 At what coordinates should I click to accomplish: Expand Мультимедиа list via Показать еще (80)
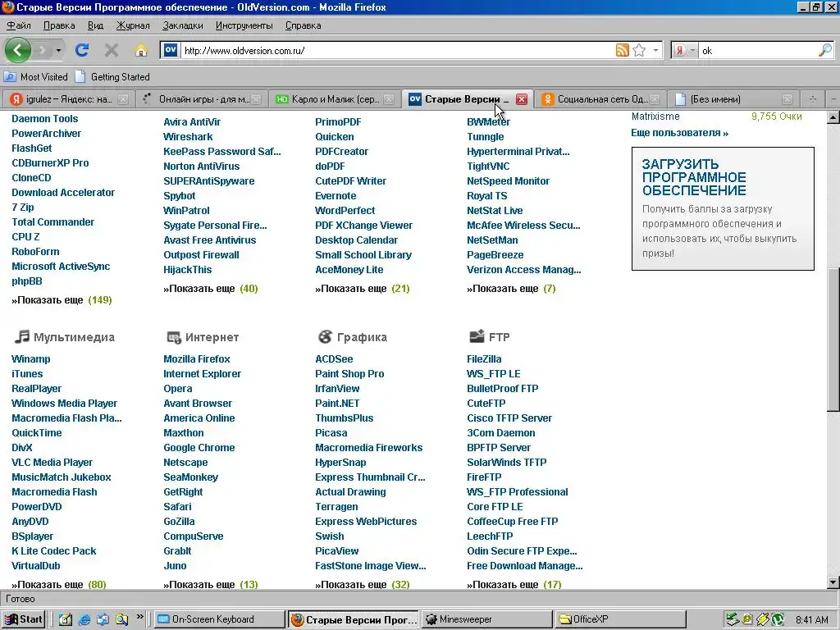(59, 584)
